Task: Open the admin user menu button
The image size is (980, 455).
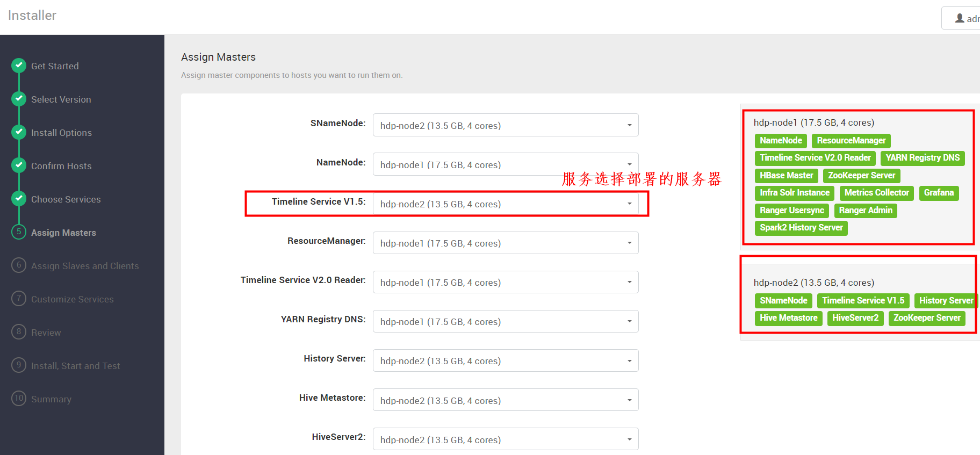Action: [962, 18]
